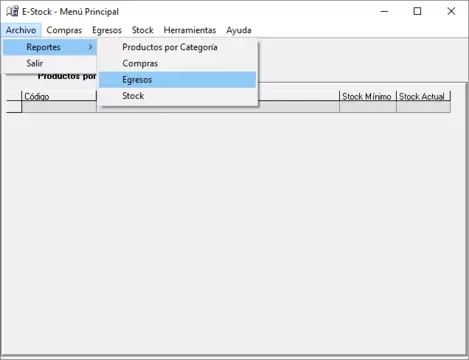Select the empty cell under Código
This screenshot has width=469, height=360.
tap(59, 107)
